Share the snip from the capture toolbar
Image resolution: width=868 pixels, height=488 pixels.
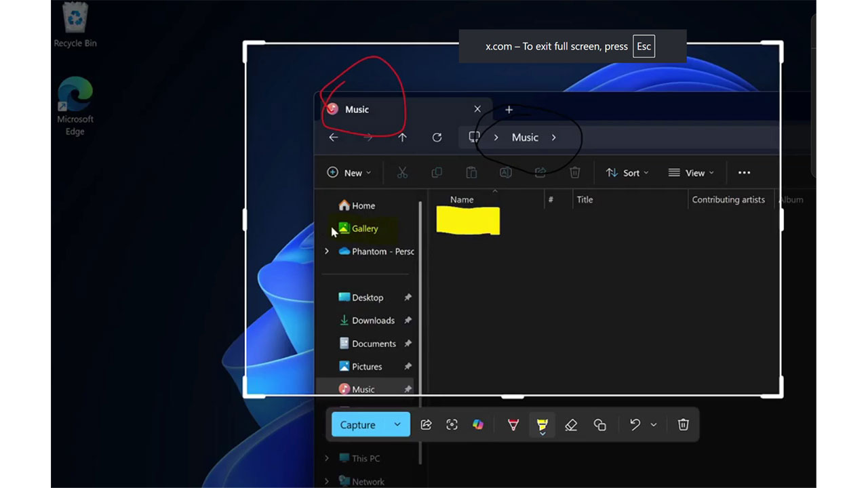tap(426, 425)
